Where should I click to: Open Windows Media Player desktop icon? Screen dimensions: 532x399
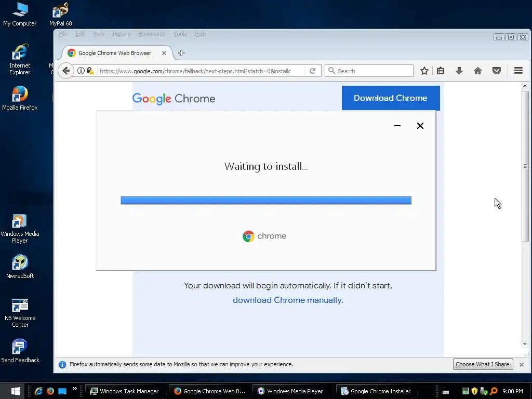pyautogui.click(x=20, y=229)
